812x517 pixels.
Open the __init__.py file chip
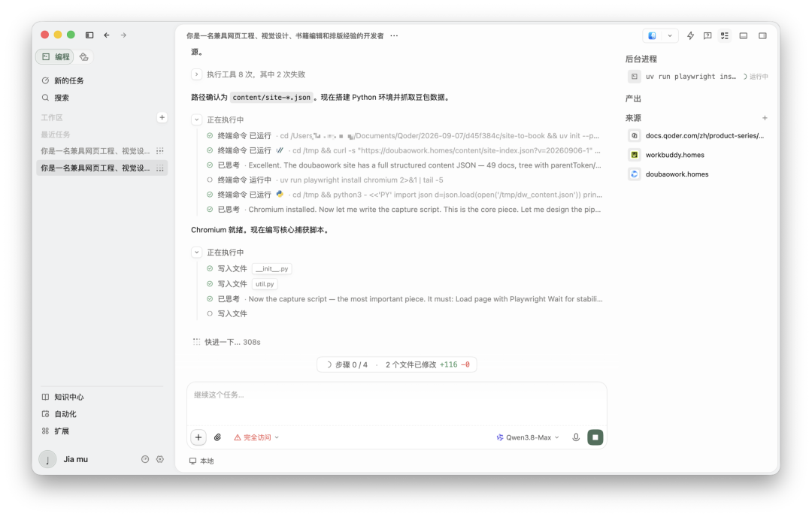pyautogui.click(x=272, y=269)
